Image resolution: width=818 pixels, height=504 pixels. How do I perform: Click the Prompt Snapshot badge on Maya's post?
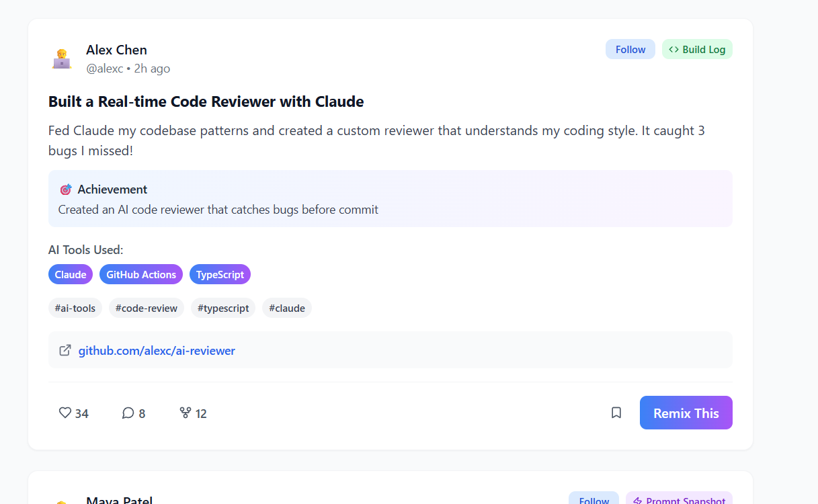[x=679, y=500]
